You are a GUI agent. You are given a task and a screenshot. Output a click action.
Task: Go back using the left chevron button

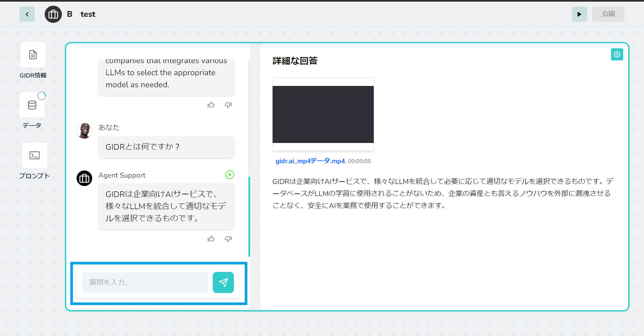(27, 14)
